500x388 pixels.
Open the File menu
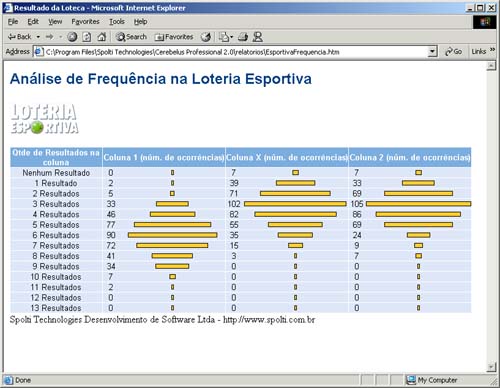[13, 22]
